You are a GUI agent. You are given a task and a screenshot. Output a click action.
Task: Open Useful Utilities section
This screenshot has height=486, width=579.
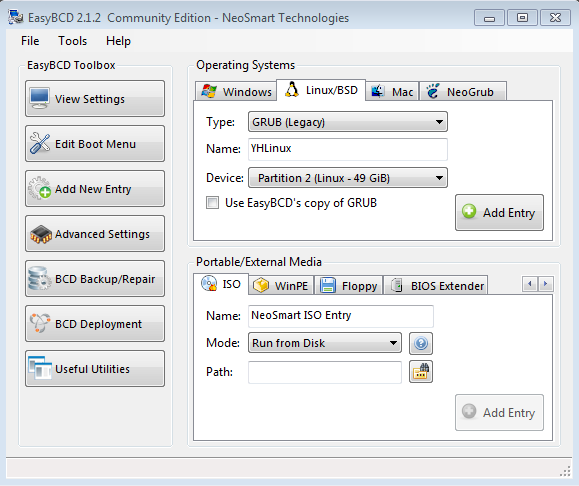point(95,369)
